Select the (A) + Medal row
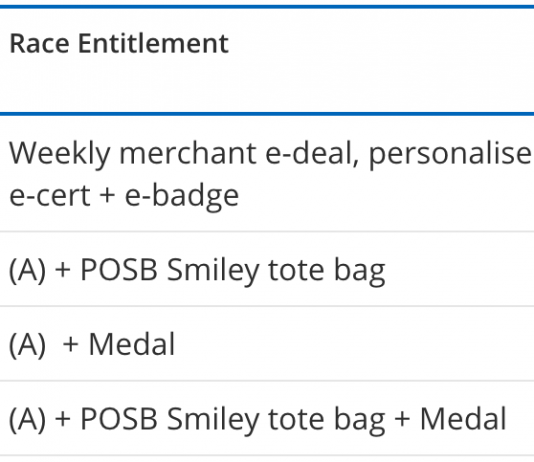The image size is (534, 462). tap(267, 344)
